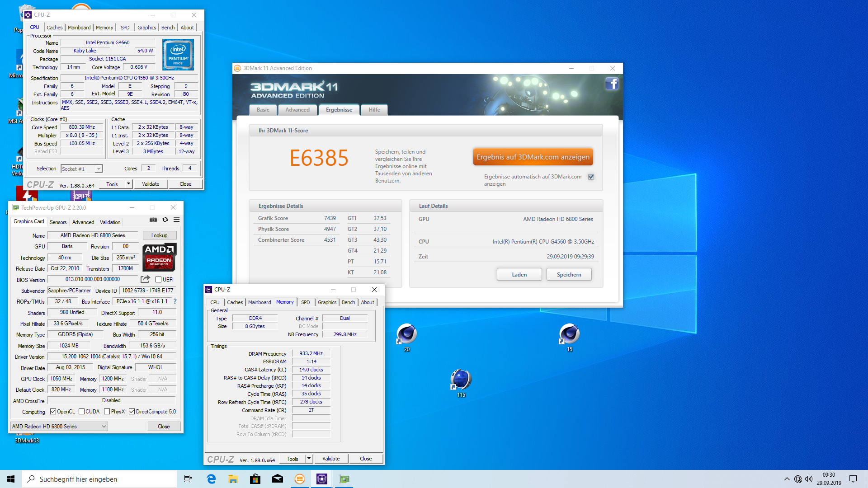
Task: Open Tools dropdown arrow in top CPU-Z window
Action: tap(128, 184)
